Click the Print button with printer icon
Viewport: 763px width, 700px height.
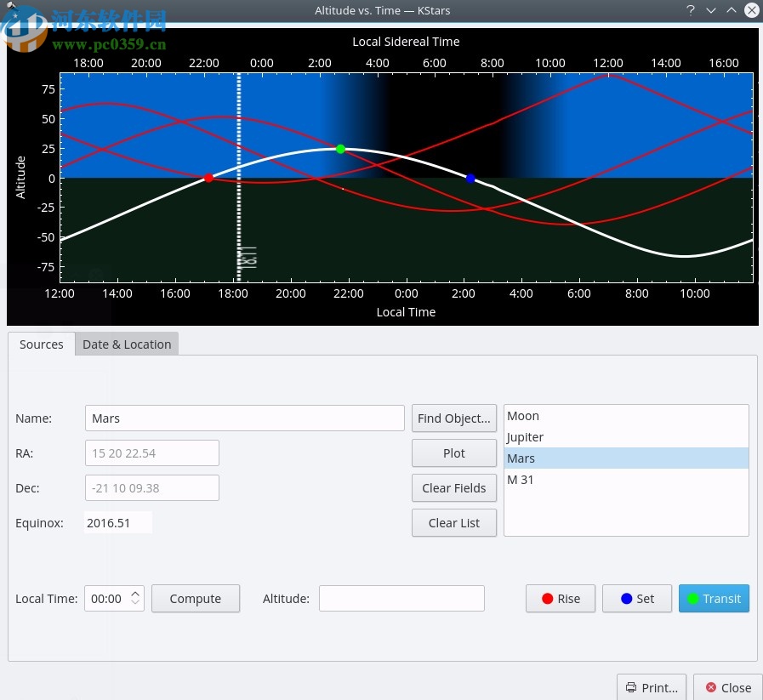coord(652,687)
